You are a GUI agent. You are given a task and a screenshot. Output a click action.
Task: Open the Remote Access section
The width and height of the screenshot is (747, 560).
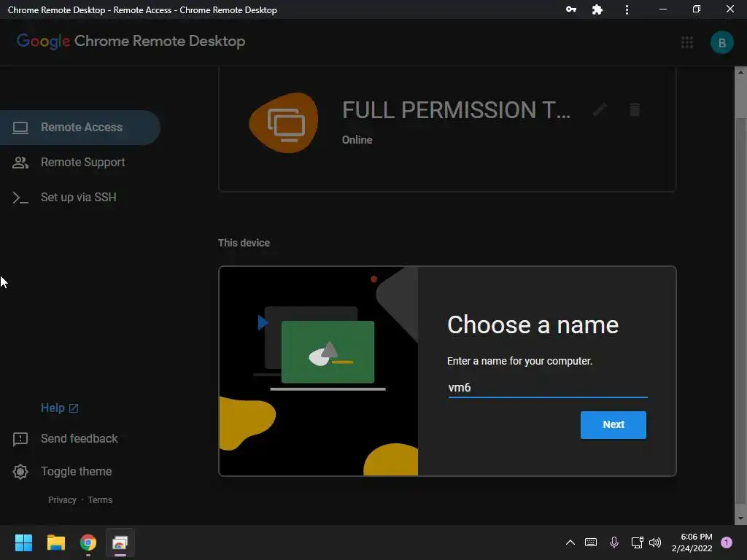pos(79,128)
